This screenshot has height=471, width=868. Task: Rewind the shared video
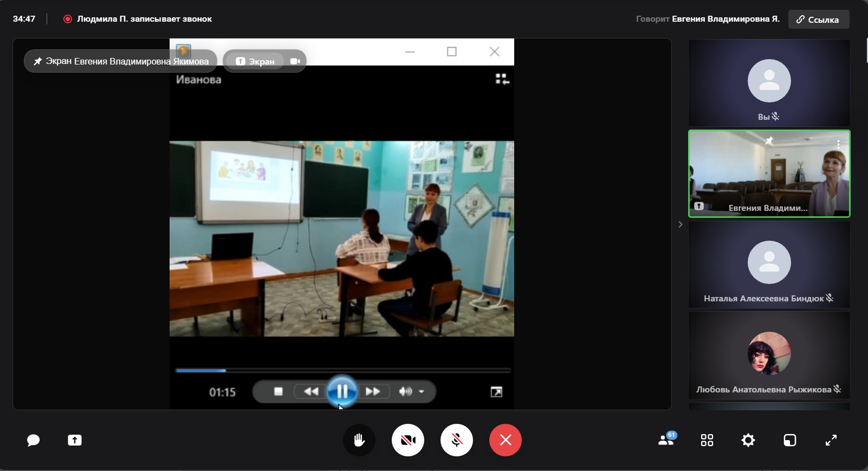click(311, 391)
